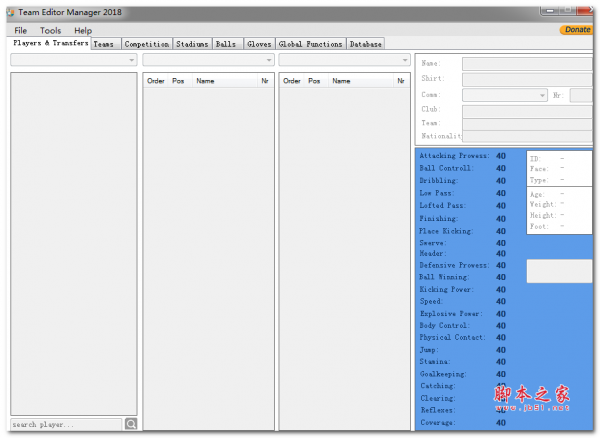Click the Name input field
The width and height of the screenshot is (600, 438).
point(527,64)
